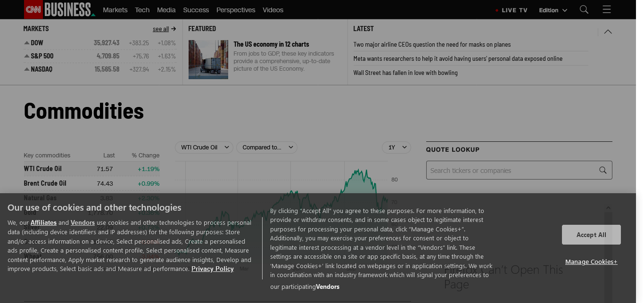Image resolution: width=644 pixels, height=303 pixels.
Task: Click the Search tickers or companies field
Action: [512, 170]
